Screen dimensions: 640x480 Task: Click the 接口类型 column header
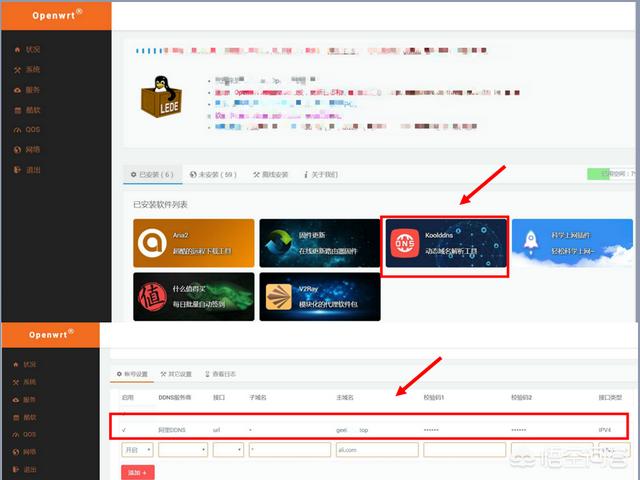[x=610, y=397]
